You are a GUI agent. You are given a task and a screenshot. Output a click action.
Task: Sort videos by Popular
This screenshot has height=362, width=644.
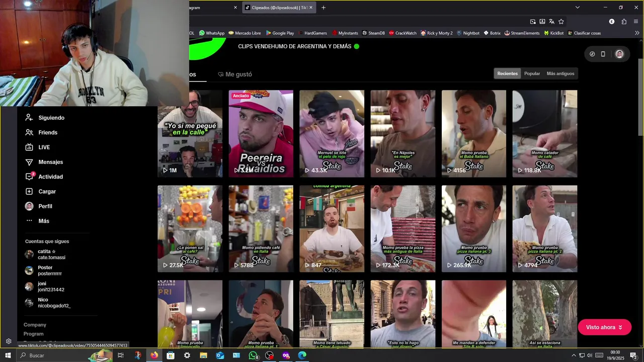(x=532, y=73)
